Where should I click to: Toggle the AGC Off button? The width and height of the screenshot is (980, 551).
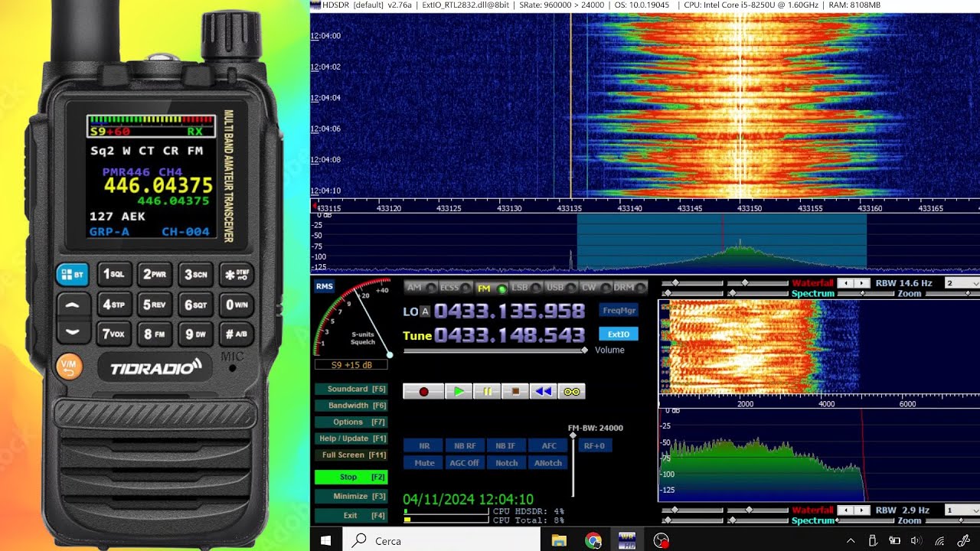click(x=465, y=462)
